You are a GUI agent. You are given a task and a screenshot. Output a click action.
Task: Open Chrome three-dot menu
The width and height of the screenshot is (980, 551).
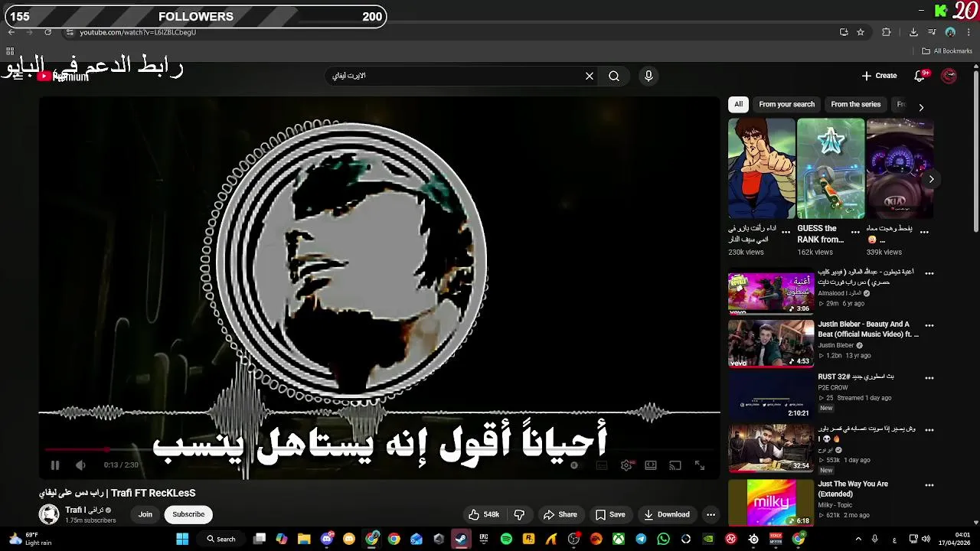[969, 32]
